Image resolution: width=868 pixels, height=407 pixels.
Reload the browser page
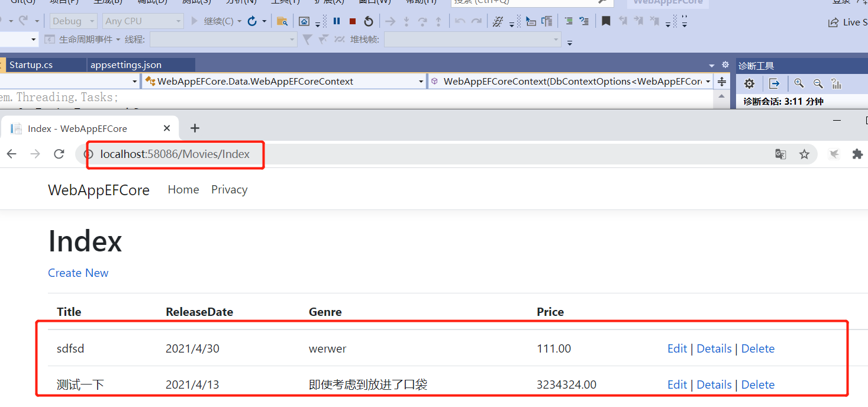point(59,154)
